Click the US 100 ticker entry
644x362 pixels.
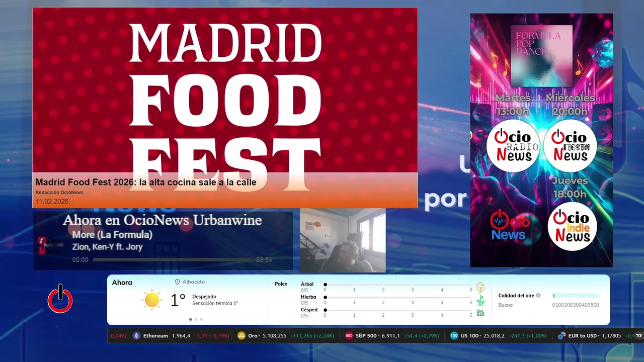coord(498,336)
